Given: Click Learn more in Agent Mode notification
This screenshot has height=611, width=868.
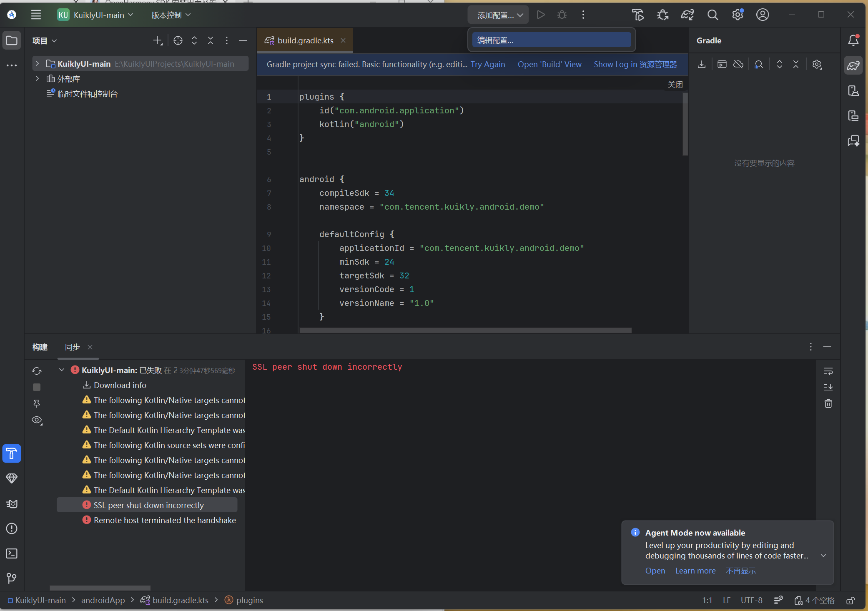Looking at the screenshot, I should [695, 571].
